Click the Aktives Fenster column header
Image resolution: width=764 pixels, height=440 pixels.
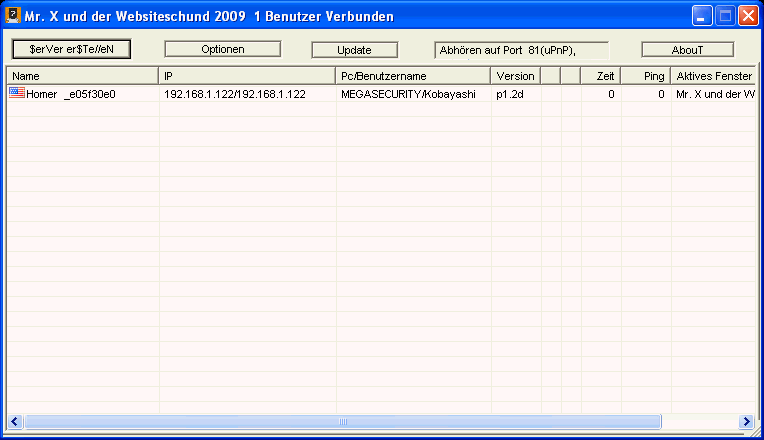[712, 76]
